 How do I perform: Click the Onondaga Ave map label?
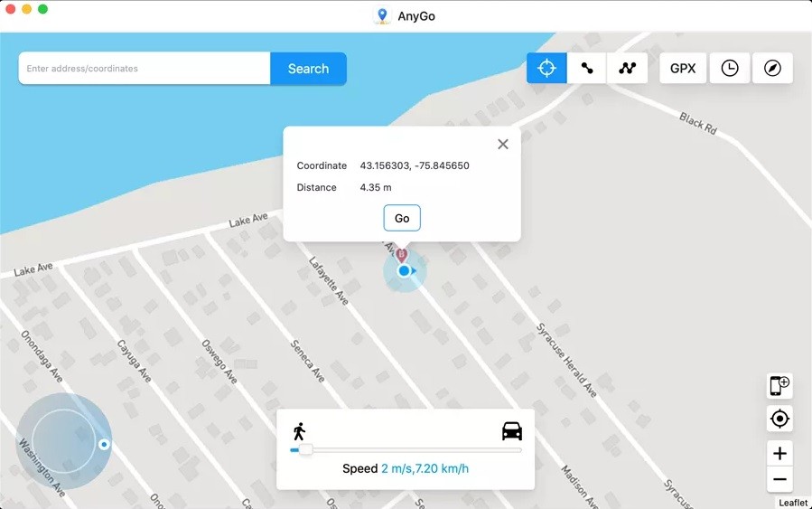tap(42, 356)
